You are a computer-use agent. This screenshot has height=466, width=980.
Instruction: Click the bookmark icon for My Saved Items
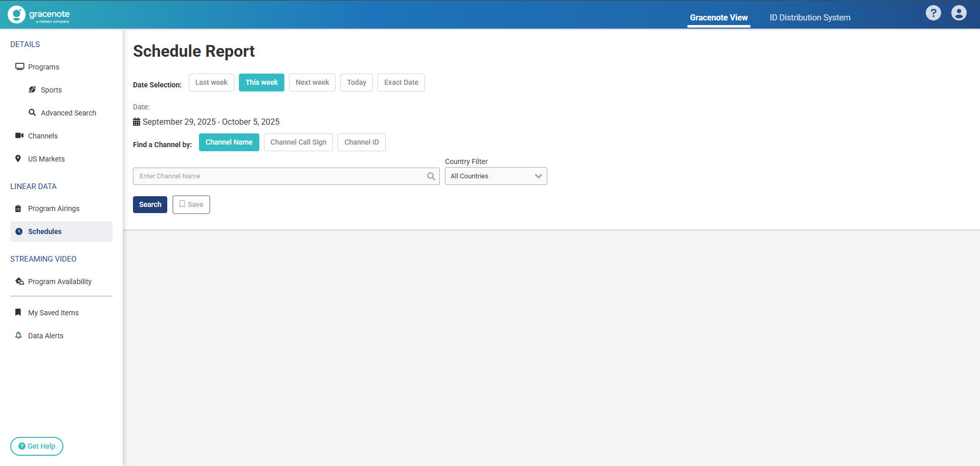18,312
